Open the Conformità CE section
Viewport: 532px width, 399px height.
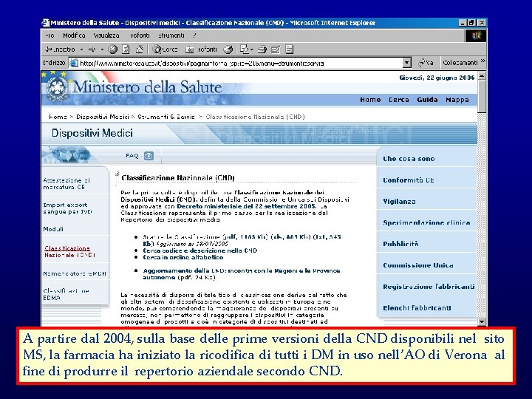[x=409, y=180]
